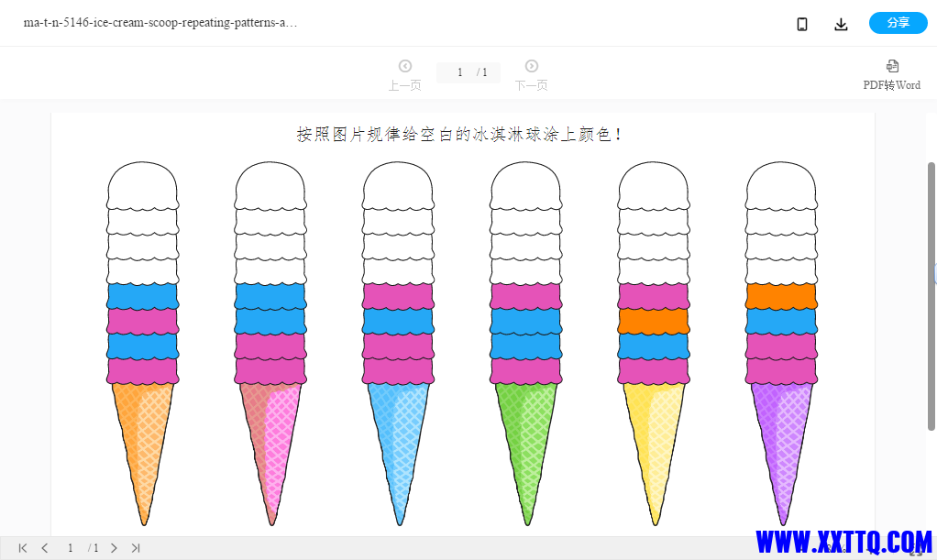This screenshot has height=560, width=937.
Task: Click the file name ma-t-n-5146-ice-cream-scoop title
Action: point(160,23)
